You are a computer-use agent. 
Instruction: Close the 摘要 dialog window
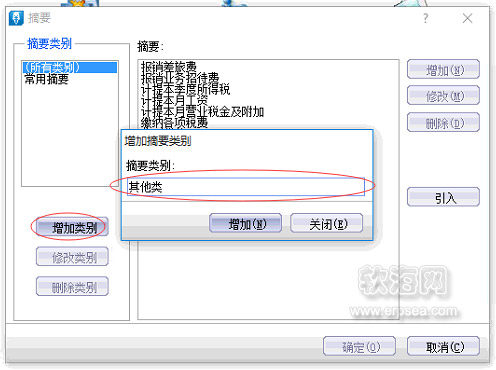(x=467, y=18)
